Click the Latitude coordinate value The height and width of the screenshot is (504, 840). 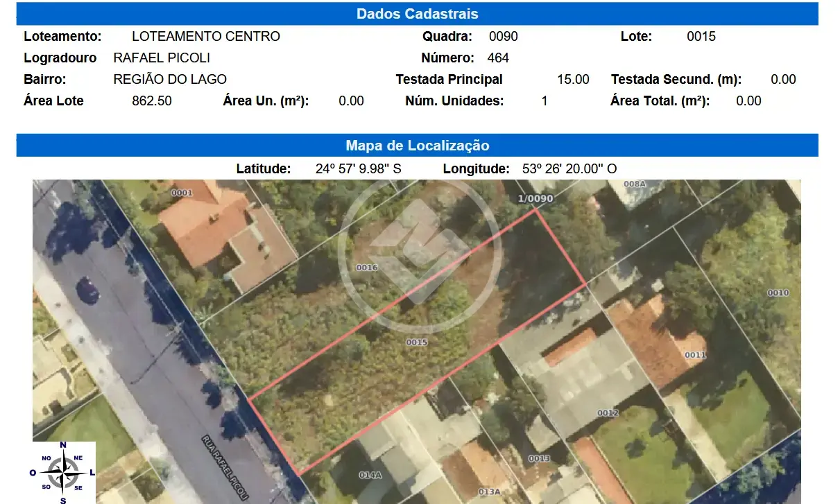359,168
